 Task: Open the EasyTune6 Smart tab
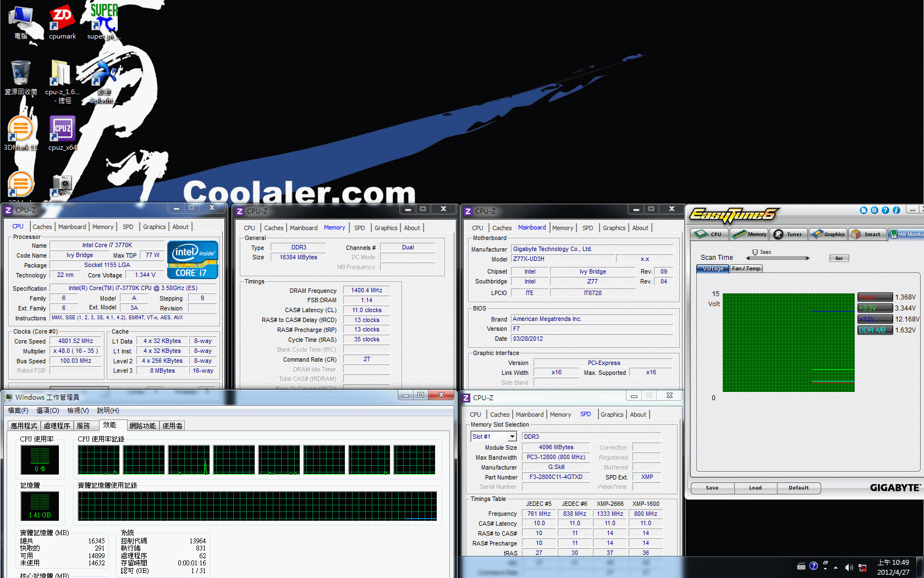868,234
